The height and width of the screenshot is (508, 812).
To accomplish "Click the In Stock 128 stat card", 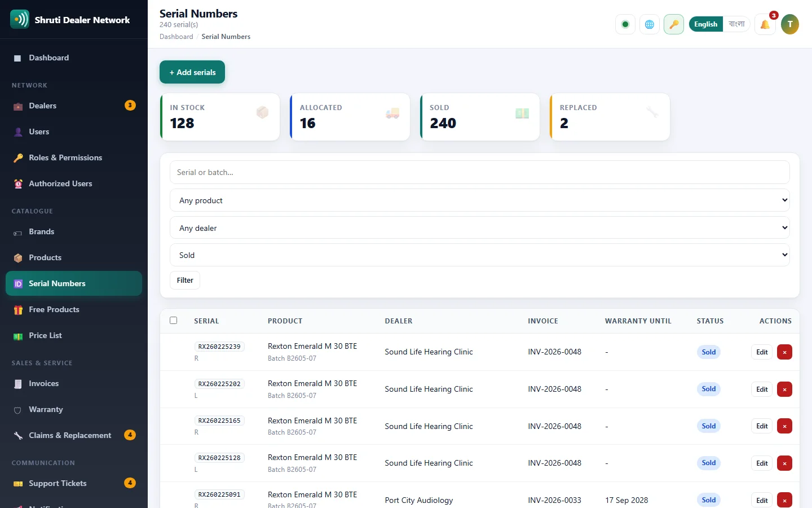I will tap(220, 117).
